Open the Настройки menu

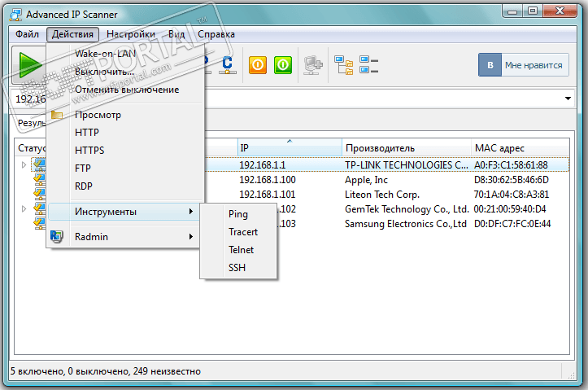(x=131, y=34)
